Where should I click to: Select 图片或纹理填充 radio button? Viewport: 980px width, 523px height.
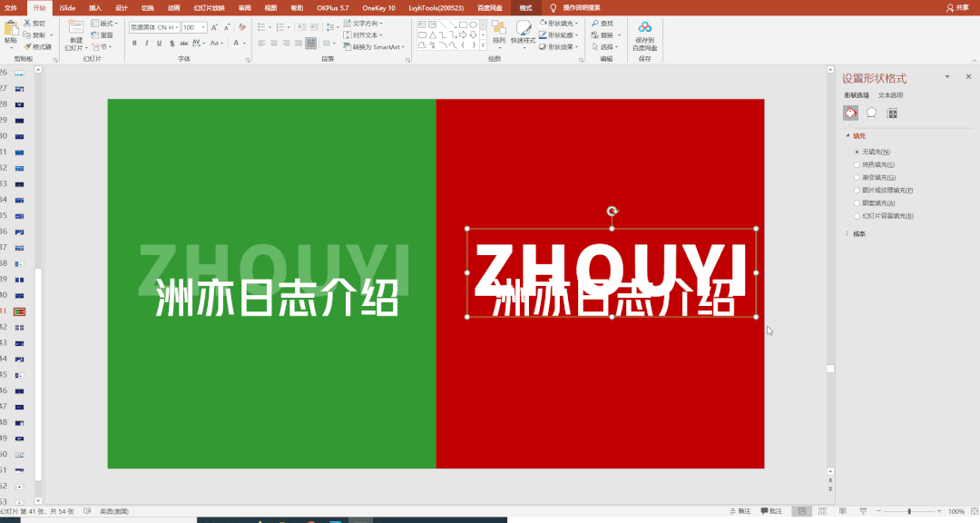coord(857,190)
